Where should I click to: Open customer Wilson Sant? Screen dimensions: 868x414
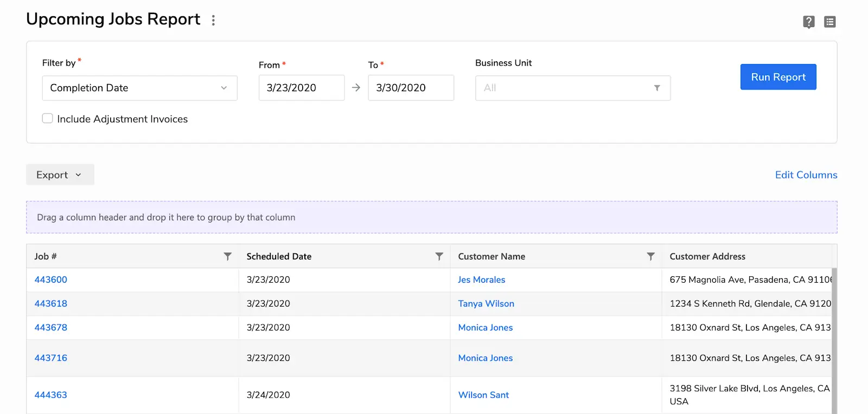tap(483, 395)
